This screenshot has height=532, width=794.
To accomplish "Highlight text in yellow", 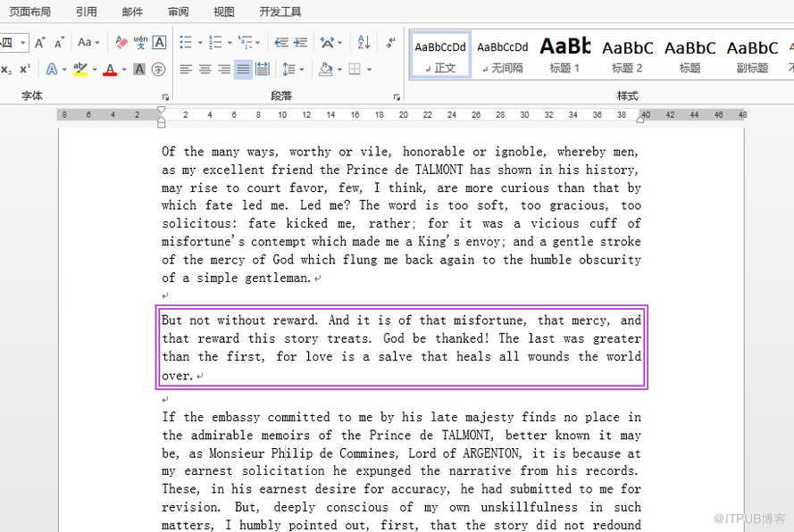I will point(80,70).
